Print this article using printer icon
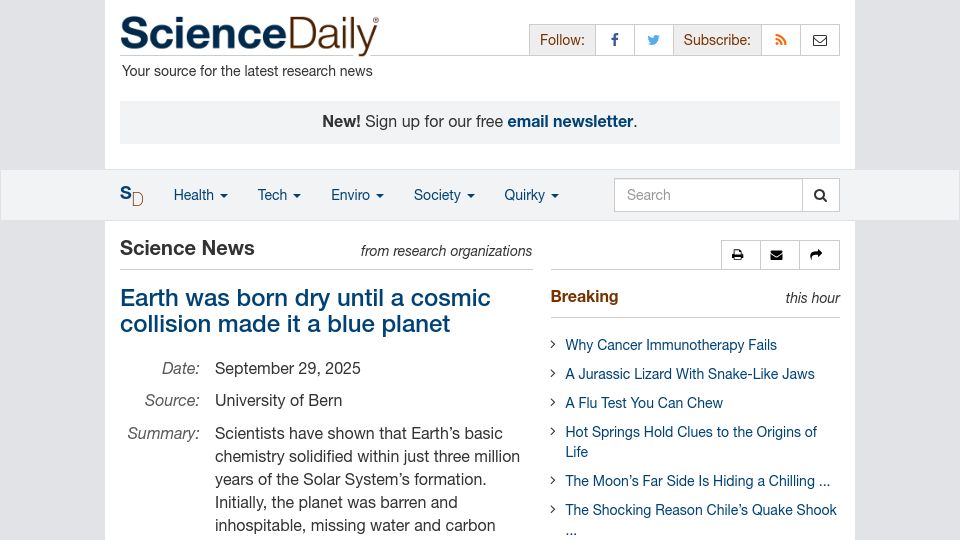 [740, 255]
